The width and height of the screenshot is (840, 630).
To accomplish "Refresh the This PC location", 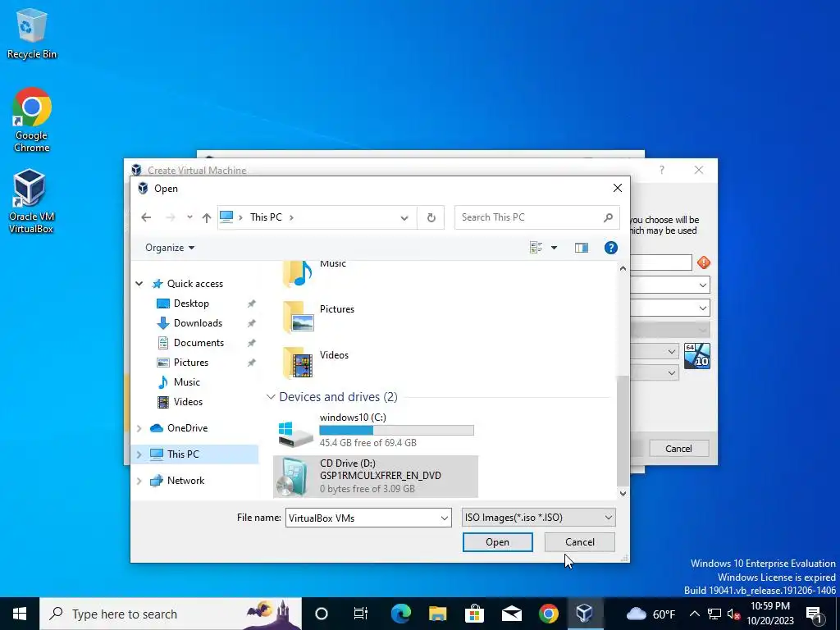I will (x=431, y=217).
